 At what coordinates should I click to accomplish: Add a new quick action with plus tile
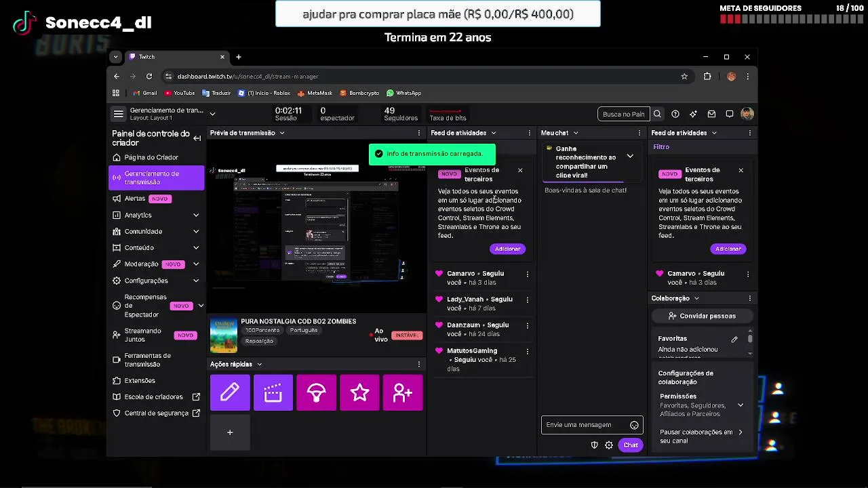coord(230,432)
